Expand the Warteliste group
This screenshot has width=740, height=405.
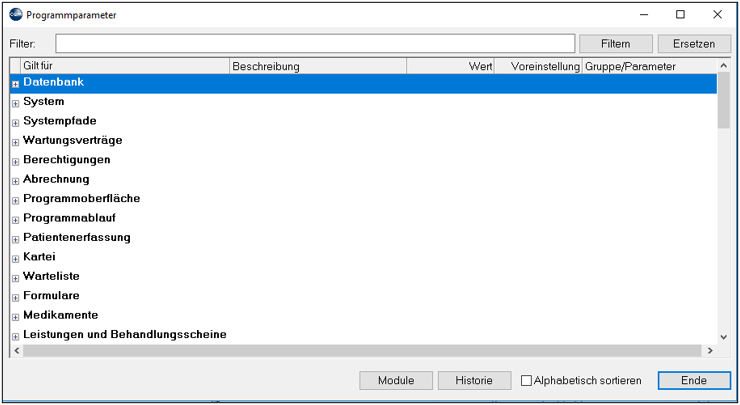click(16, 278)
